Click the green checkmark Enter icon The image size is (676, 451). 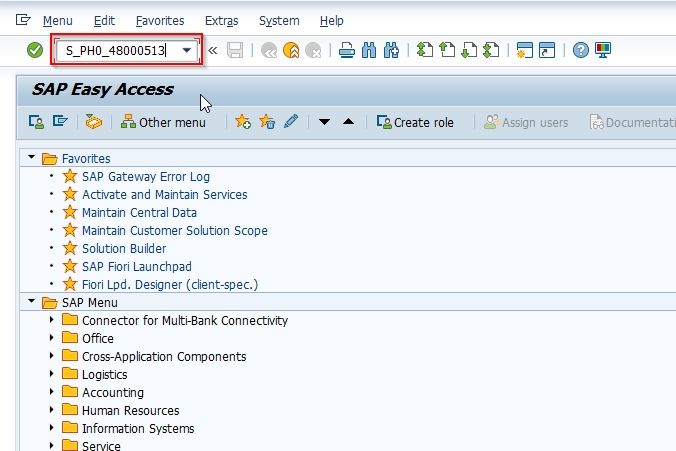35,50
